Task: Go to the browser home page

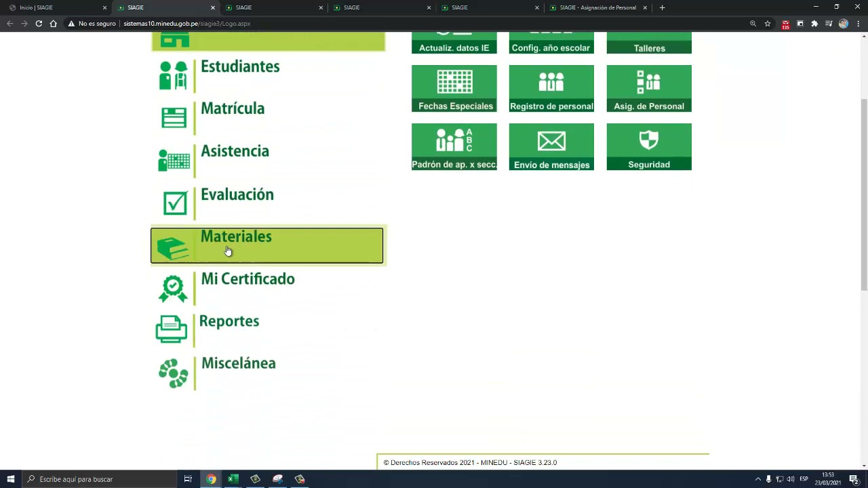Action: (53, 23)
